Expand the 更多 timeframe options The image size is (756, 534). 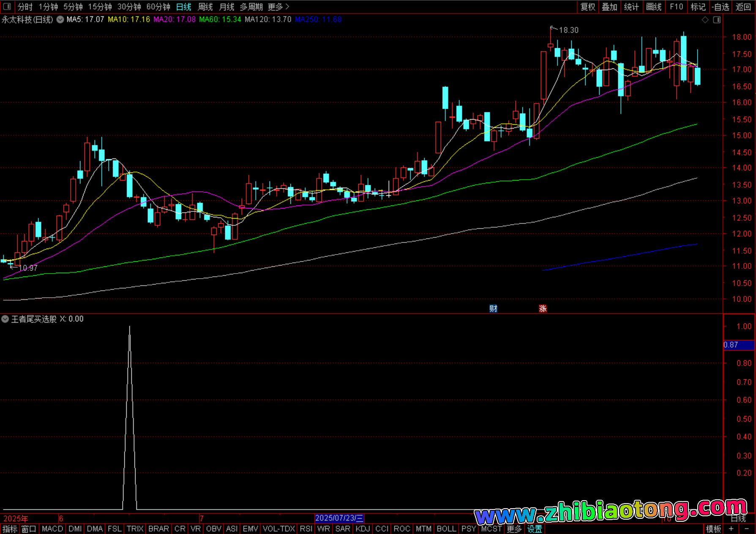click(x=278, y=7)
